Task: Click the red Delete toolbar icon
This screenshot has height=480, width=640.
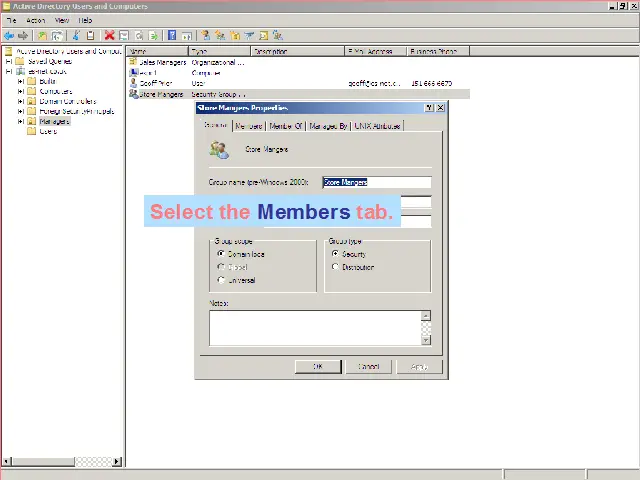Action: (110, 35)
